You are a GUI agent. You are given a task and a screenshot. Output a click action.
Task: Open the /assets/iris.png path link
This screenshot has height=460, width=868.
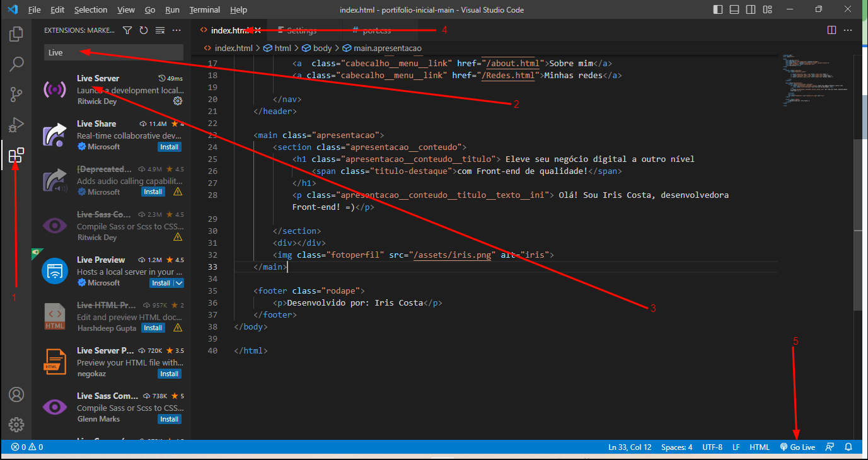(x=453, y=255)
